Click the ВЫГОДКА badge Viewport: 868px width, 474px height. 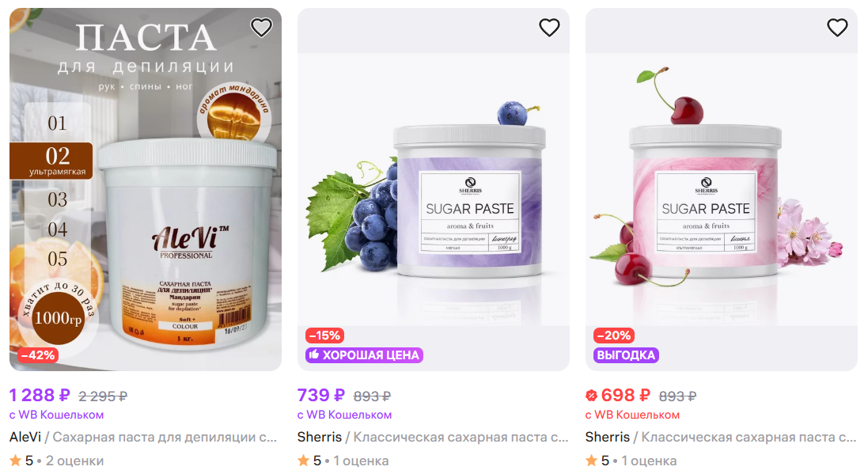coord(626,355)
